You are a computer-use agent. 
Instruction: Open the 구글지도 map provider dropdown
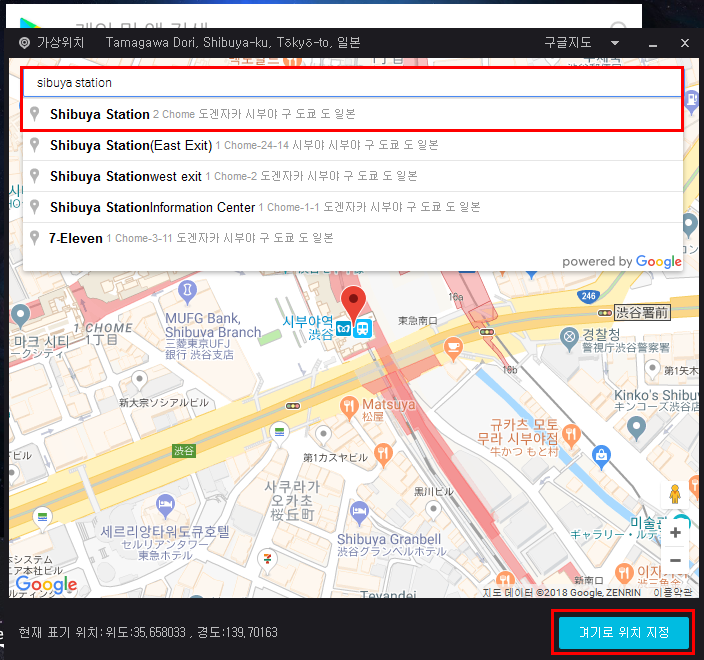[615, 43]
